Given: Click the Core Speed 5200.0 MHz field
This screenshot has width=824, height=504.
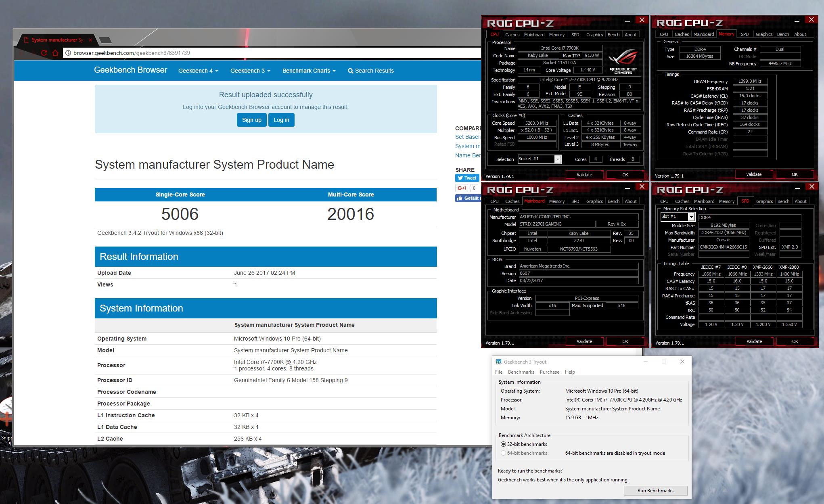Looking at the screenshot, I should click(537, 123).
